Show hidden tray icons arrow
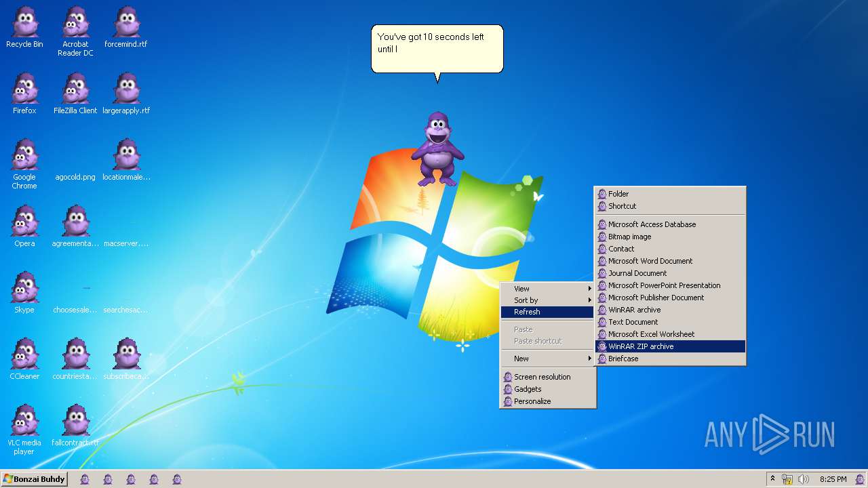This screenshot has width=868, height=488. (x=772, y=479)
